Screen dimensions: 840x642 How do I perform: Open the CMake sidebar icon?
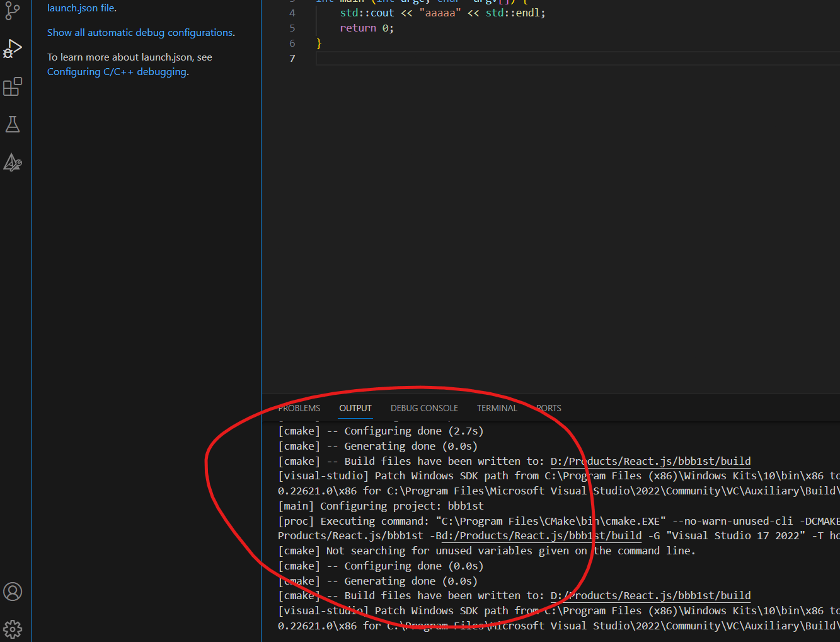13,163
